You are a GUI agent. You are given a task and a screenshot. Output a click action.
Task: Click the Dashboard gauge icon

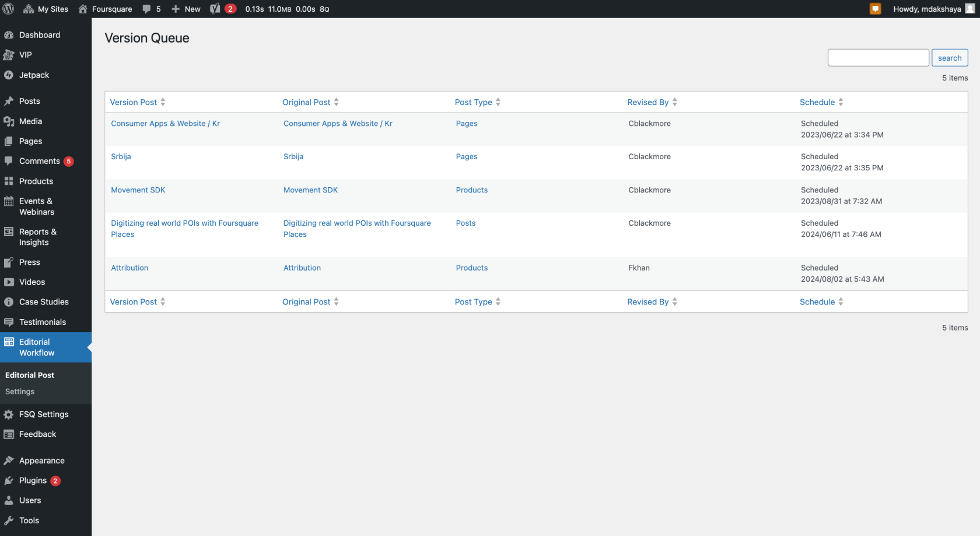click(9, 35)
